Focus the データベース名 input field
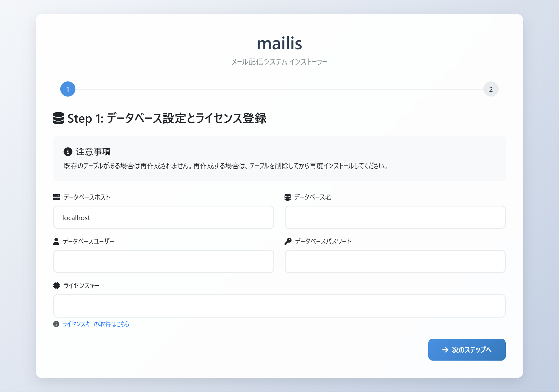The width and height of the screenshot is (559, 392). pyautogui.click(x=395, y=218)
